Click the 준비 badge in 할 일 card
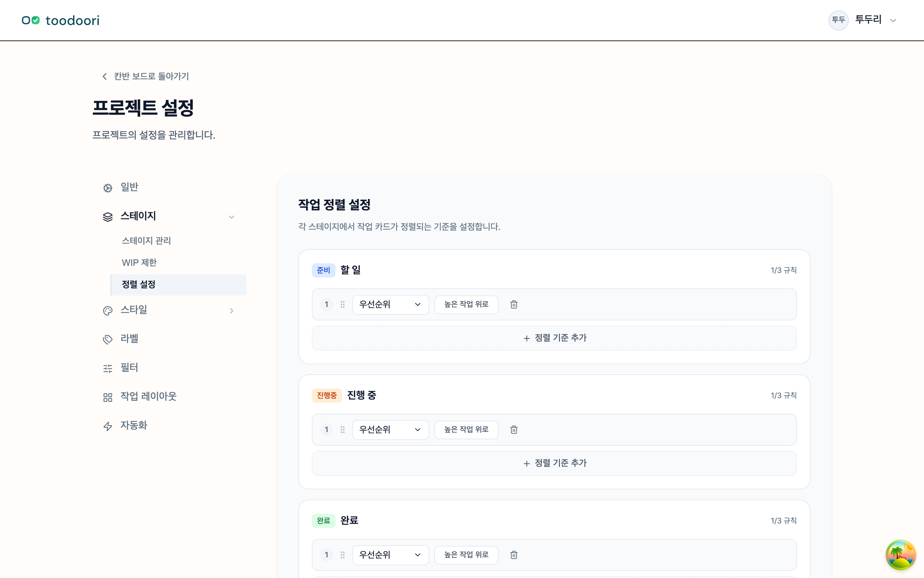This screenshot has height=578, width=924. click(x=323, y=270)
